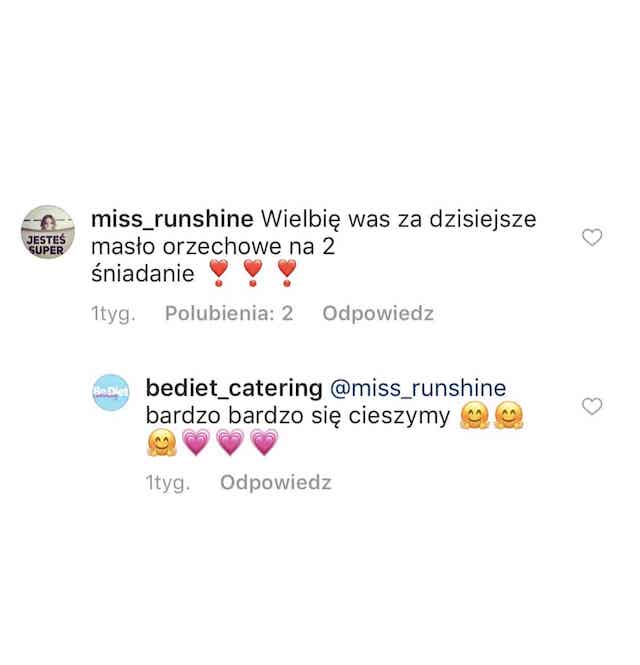Open the bediet_catering round logo avatar
Image resolution: width=640 pixels, height=665 pixels.
[x=111, y=393]
